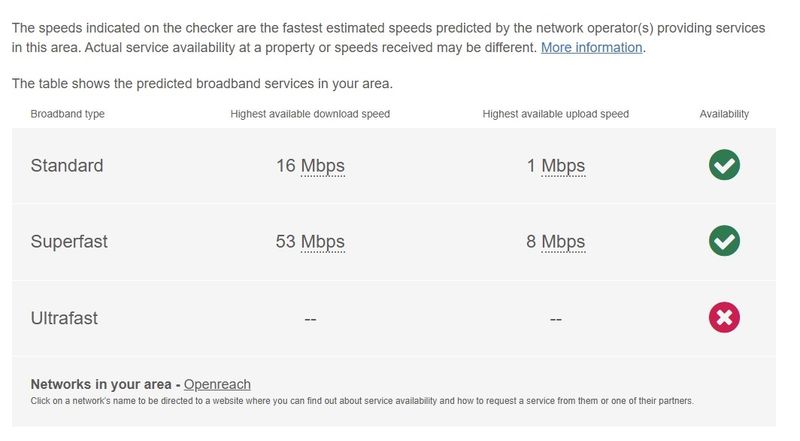Open the More information link
The image size is (800, 441).
(x=591, y=47)
